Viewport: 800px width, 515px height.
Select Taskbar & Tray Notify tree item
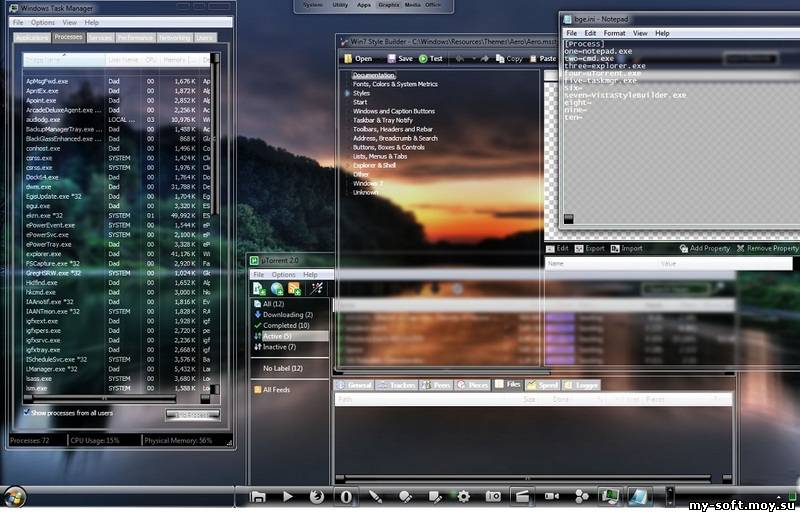[x=383, y=120]
